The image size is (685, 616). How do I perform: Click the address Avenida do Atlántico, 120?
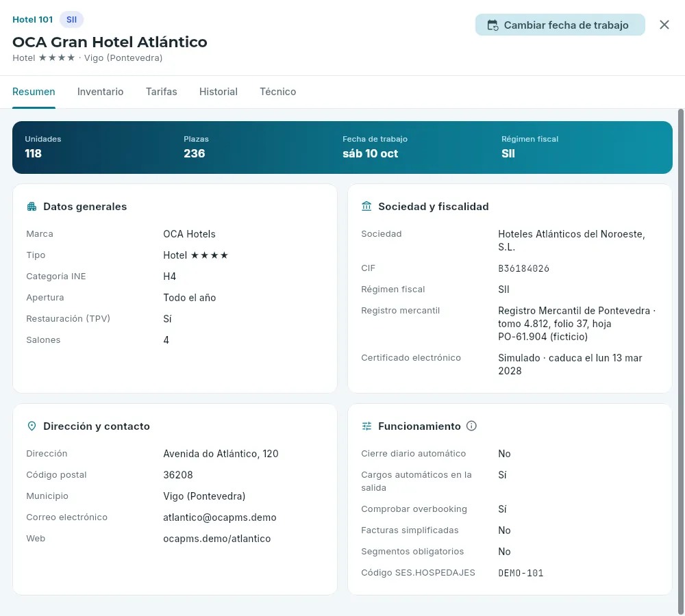tap(221, 454)
